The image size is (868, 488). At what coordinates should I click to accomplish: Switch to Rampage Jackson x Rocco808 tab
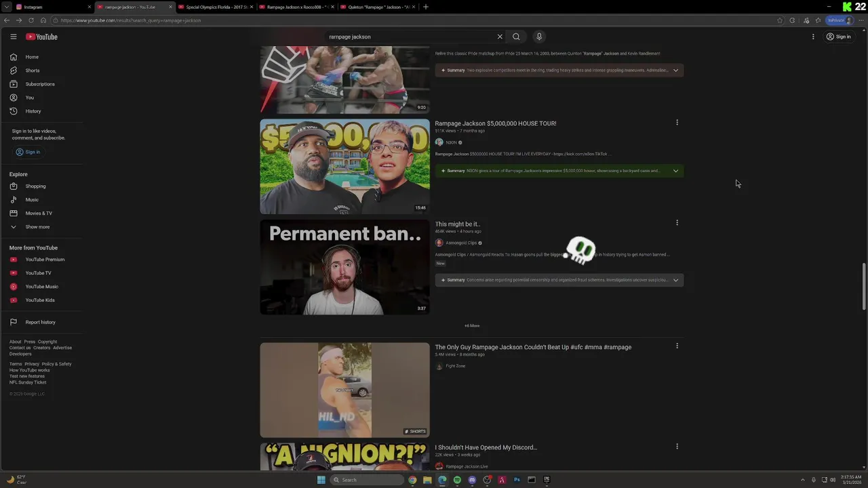pyautogui.click(x=297, y=7)
